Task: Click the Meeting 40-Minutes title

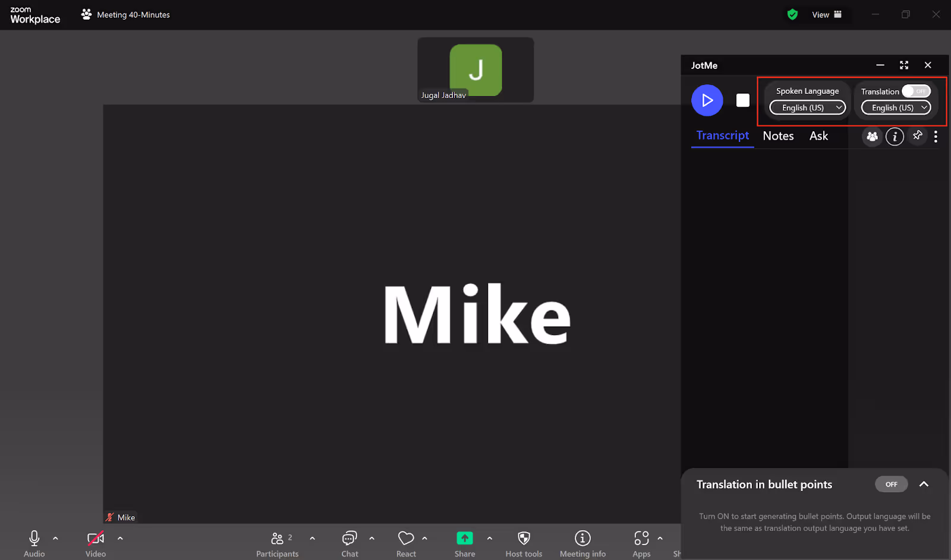Action: 133,15
